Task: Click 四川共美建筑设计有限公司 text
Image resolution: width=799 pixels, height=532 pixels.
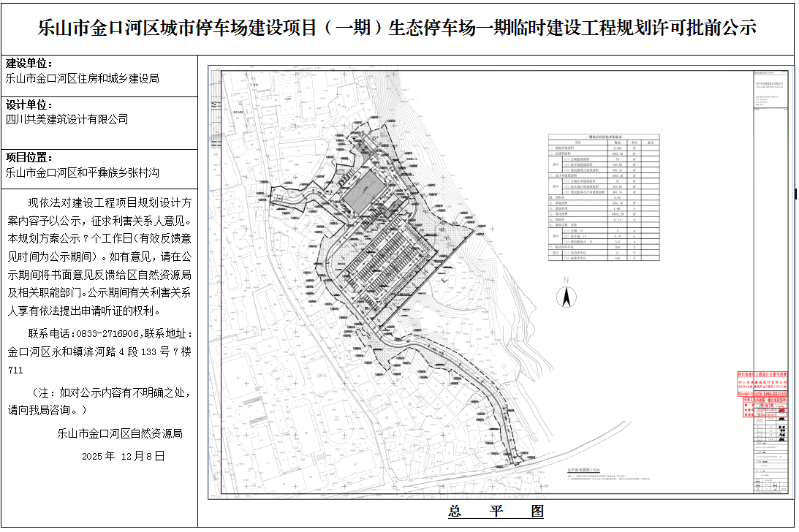Action: (67, 119)
